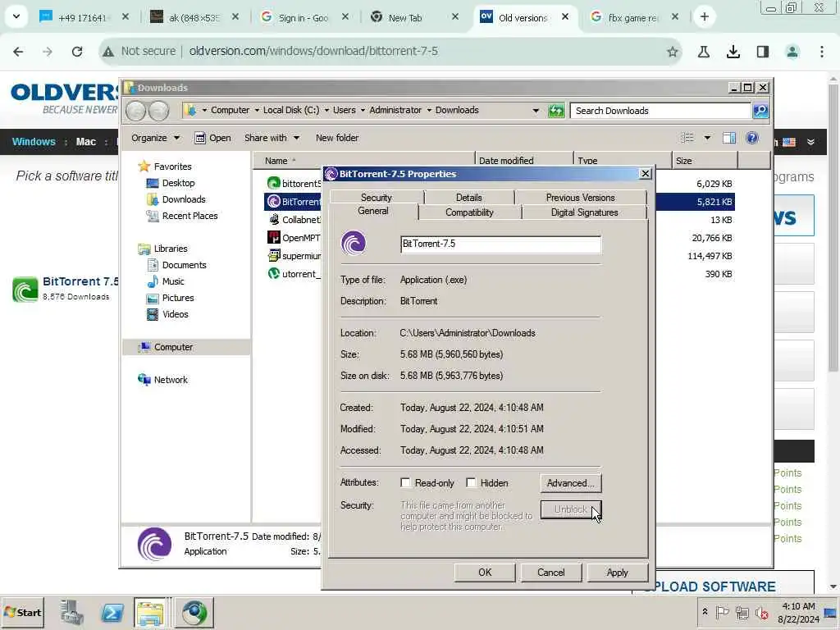
Task: Click the Explorer forward navigation button
Action: point(158,111)
